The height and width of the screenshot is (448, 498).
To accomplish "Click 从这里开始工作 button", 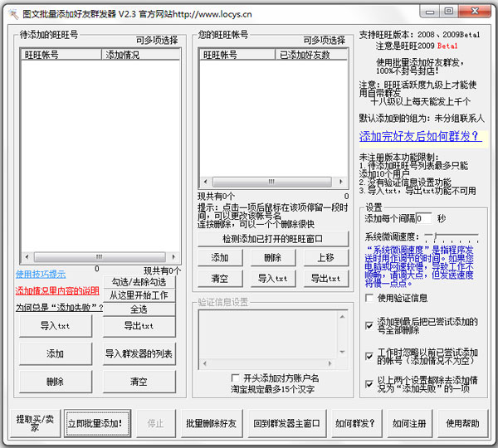I will tap(139, 295).
